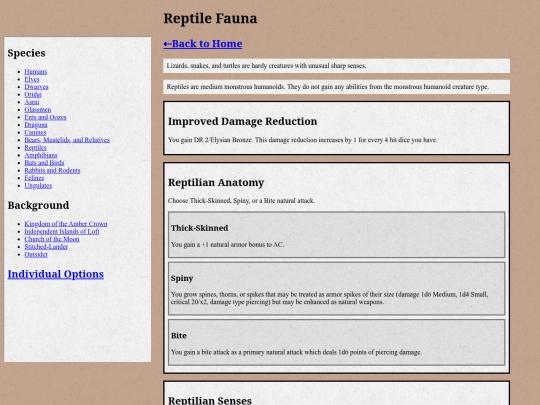Click the Bite option heading

pos(179,336)
